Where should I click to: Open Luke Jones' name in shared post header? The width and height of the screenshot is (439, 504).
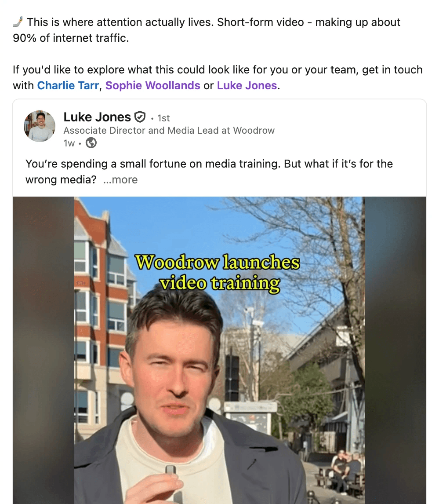coord(97,117)
